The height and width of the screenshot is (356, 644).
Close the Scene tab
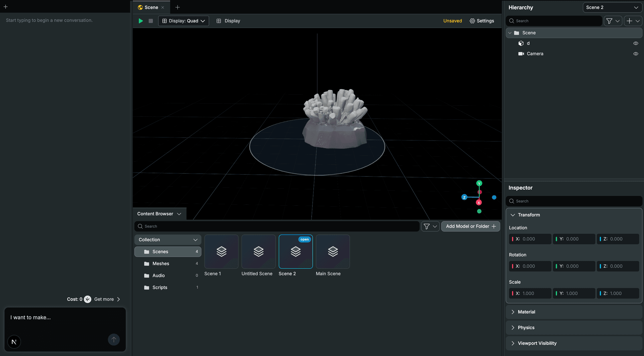[x=163, y=7]
